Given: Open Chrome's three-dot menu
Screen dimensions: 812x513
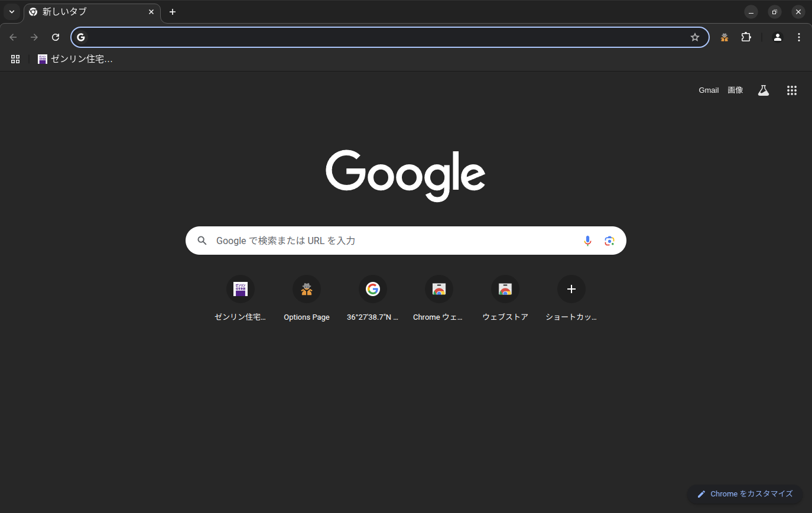Looking at the screenshot, I should pos(799,37).
